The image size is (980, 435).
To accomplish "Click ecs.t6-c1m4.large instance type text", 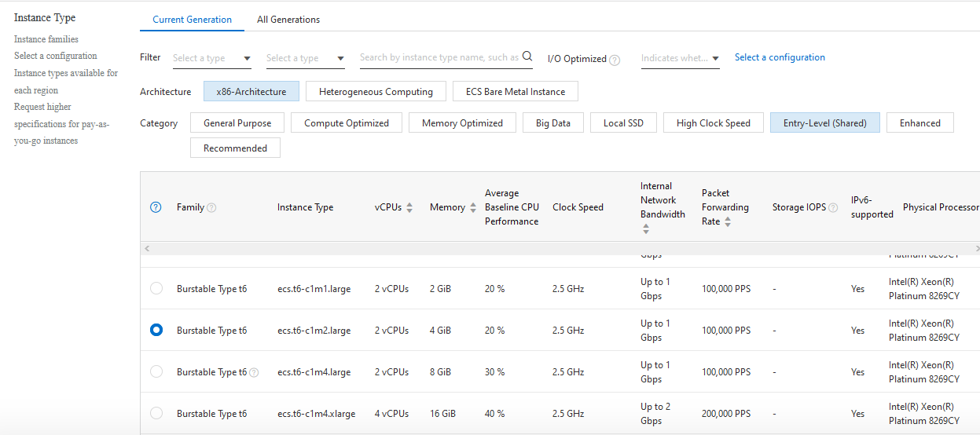I will click(x=314, y=372).
